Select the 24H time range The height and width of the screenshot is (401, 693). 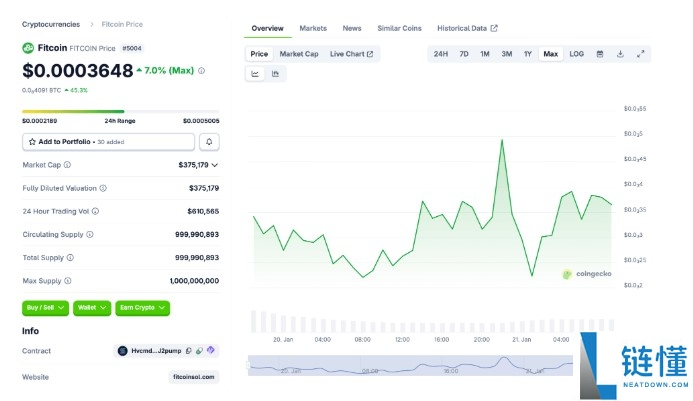tap(441, 54)
